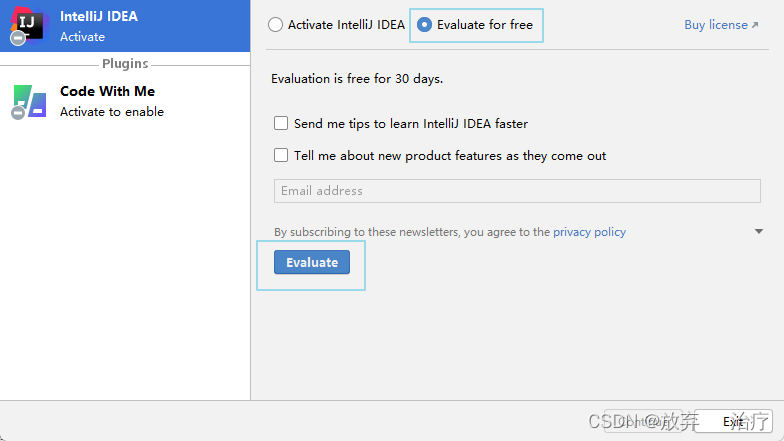
Task: Select the Activate IntelliJ IDEA radio option
Action: pos(276,24)
